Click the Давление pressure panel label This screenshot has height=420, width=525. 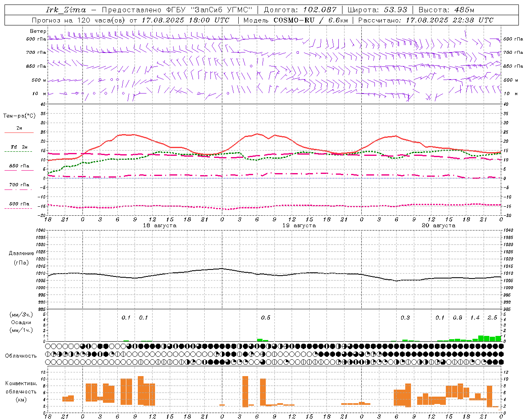(21, 253)
